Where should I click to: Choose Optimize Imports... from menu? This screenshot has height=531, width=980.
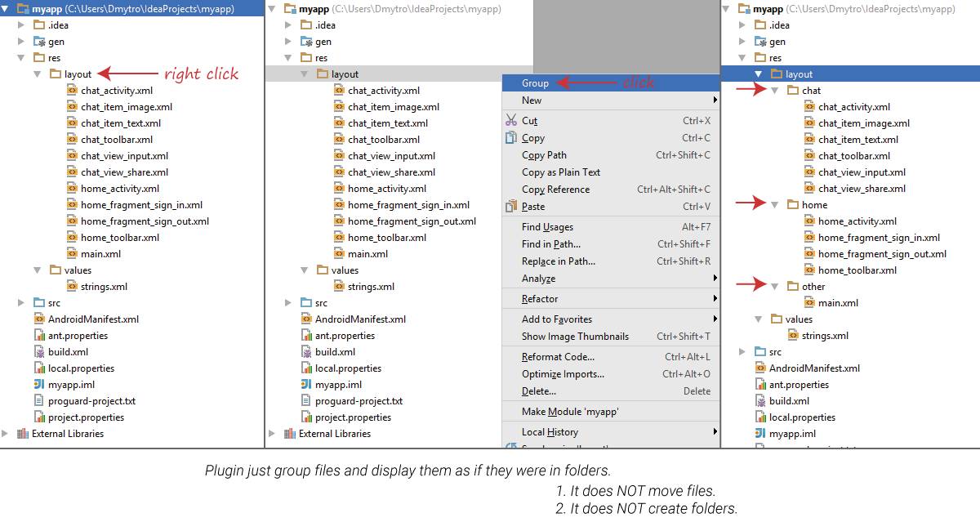click(x=610, y=374)
